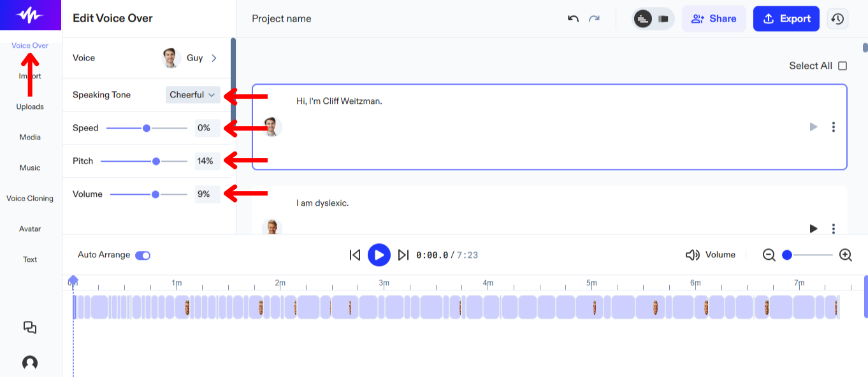Open the version history clock icon

[x=837, y=18]
